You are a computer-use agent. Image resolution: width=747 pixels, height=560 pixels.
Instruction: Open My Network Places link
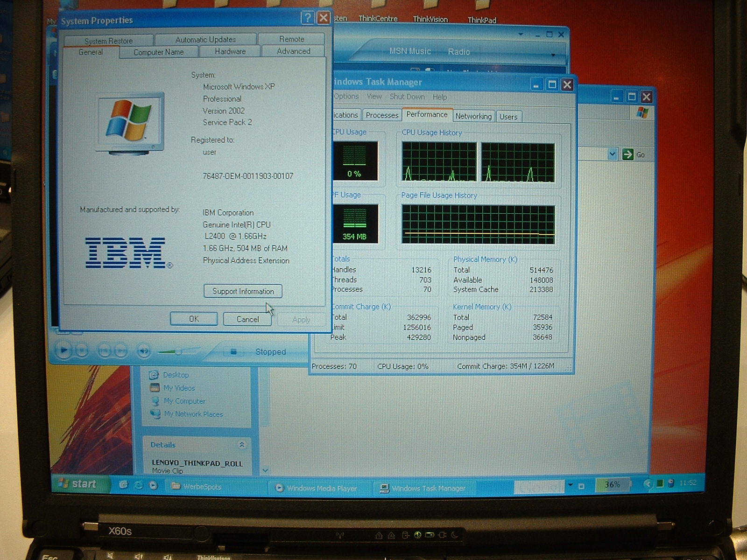coord(193,414)
